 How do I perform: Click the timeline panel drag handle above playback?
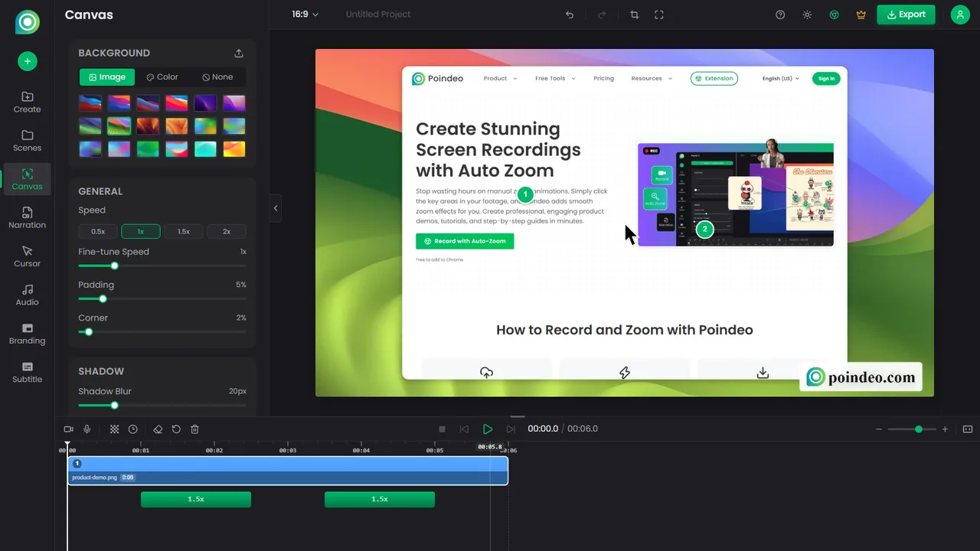pos(518,417)
